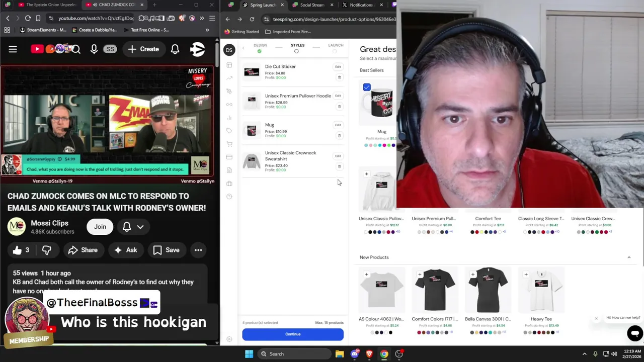Add Comfort Colors 1717 product with plus
This screenshot has height=362, width=644.
tap(420, 275)
